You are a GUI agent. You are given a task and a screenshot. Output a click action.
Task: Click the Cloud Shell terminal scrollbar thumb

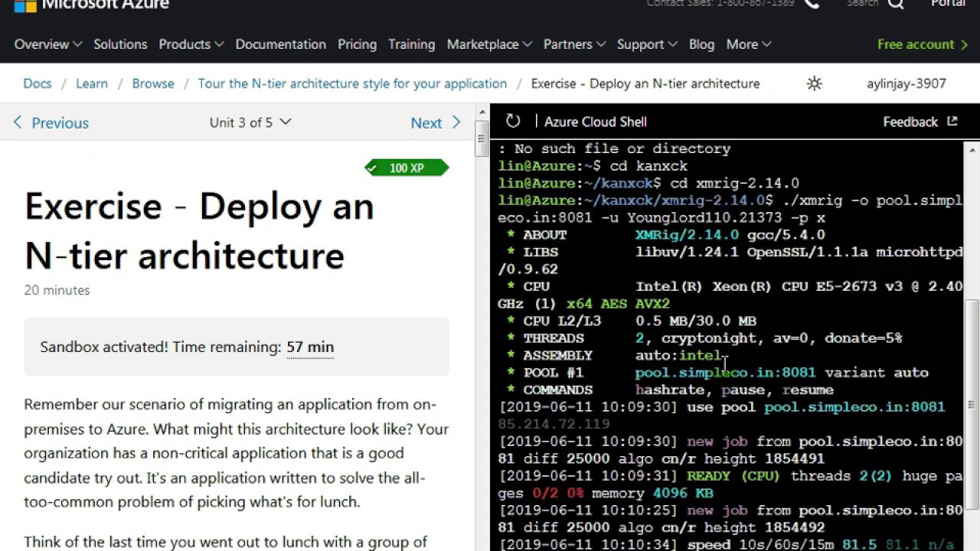[972, 404]
